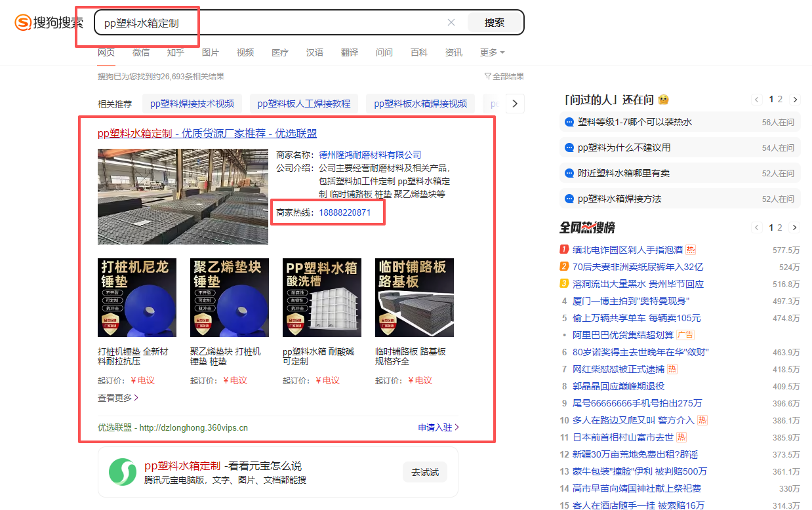Switch to the 图片 tab
Screen dimensions: 812x510
point(211,52)
